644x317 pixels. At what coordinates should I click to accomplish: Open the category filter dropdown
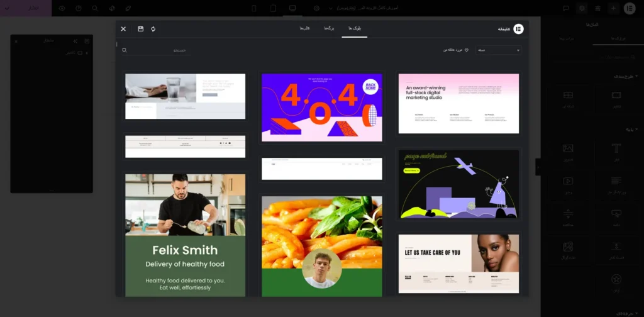click(498, 50)
